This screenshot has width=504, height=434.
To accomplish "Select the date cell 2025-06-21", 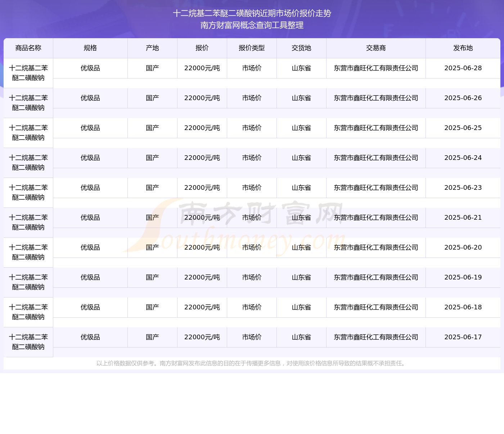I will point(463,218).
